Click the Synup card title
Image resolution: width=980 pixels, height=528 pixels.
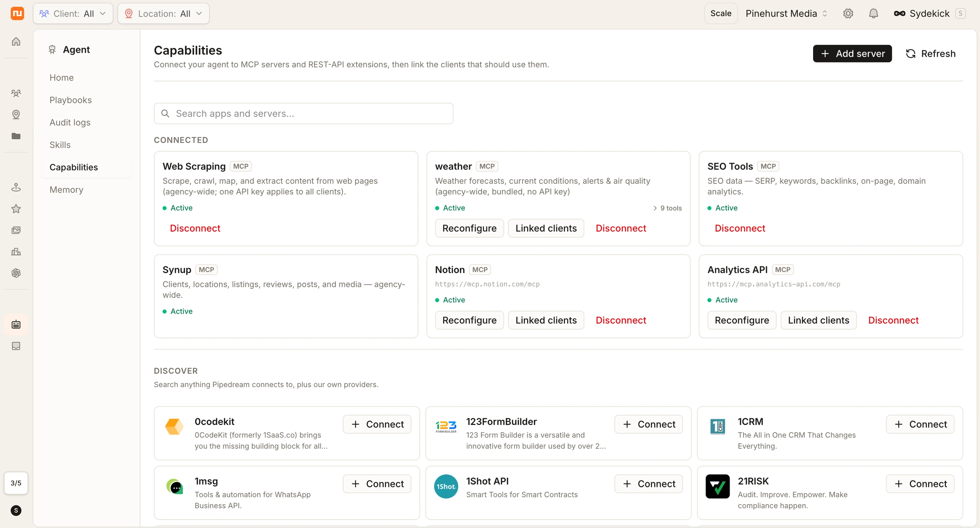177,270
